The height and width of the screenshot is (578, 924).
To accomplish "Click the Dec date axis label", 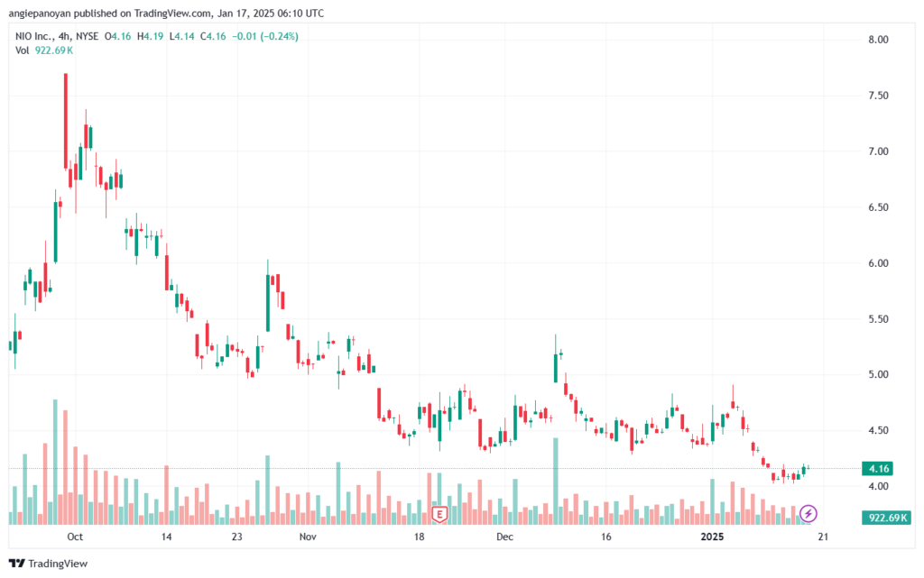I will tap(505, 537).
